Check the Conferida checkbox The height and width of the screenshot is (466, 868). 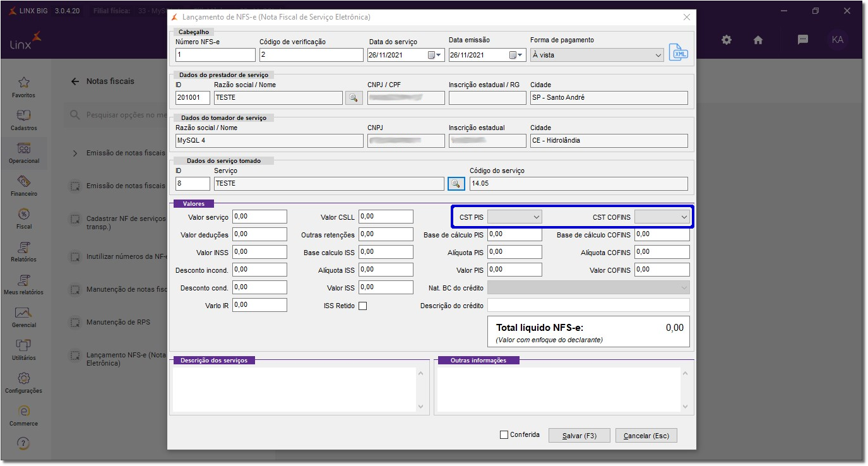click(x=504, y=435)
